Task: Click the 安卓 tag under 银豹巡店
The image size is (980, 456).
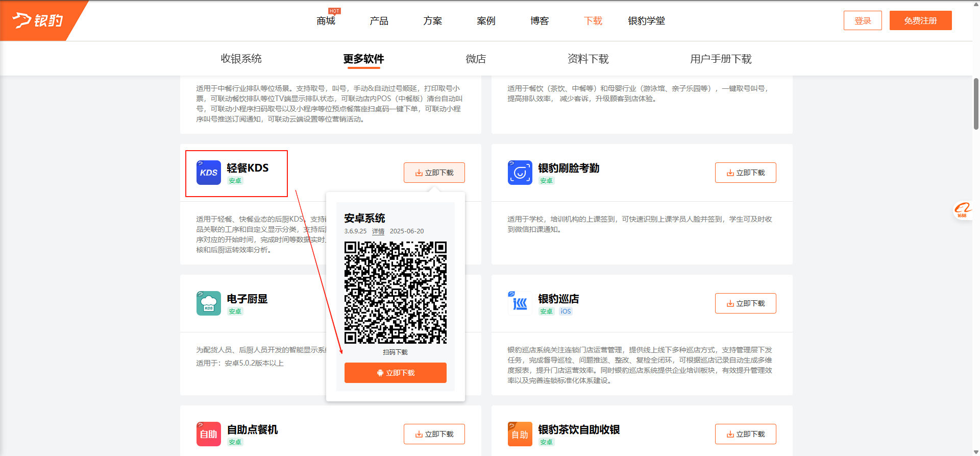Action: pyautogui.click(x=546, y=311)
